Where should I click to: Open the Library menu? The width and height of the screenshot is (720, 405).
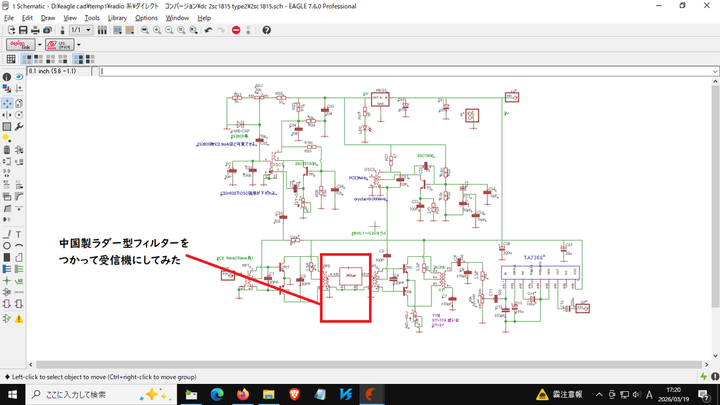click(118, 18)
